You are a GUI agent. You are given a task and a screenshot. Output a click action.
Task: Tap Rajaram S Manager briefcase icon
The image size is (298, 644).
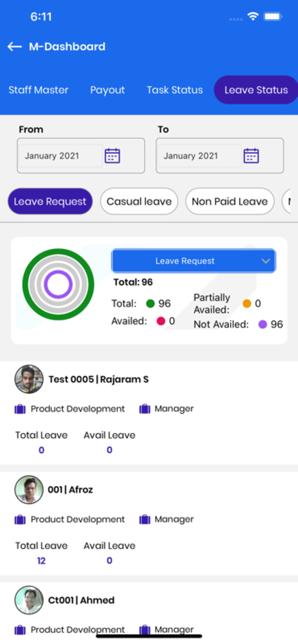click(145, 409)
